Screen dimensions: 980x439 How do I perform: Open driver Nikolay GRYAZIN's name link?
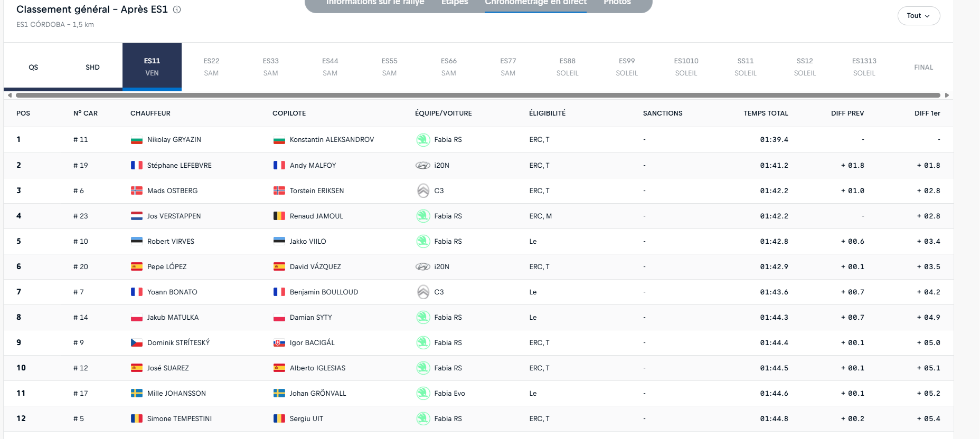(x=174, y=140)
